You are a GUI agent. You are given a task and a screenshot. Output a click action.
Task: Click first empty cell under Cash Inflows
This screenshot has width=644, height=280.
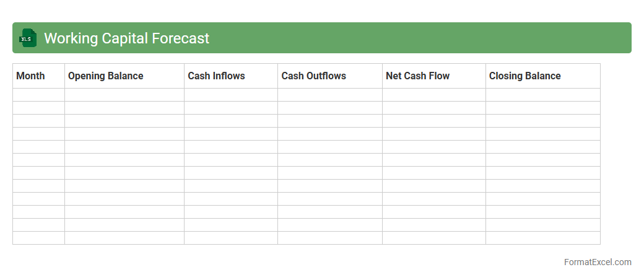click(x=230, y=95)
